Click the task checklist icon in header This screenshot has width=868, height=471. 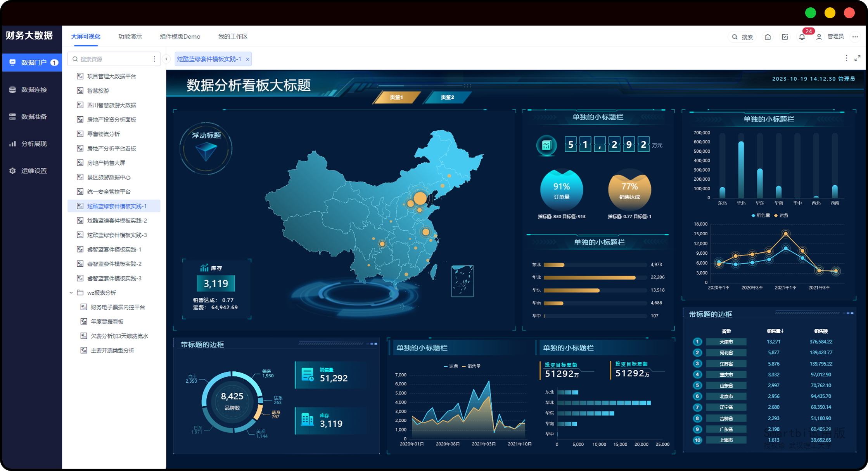click(x=785, y=37)
